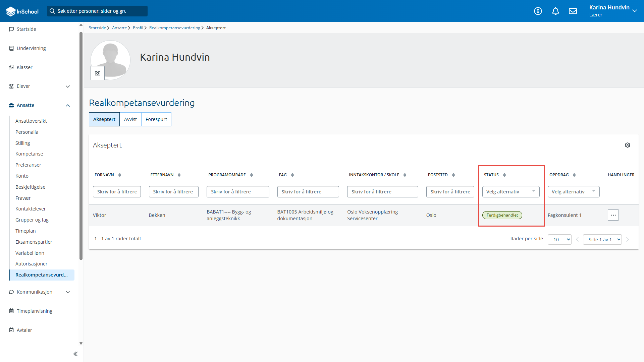Click the Ferdigbehandlet status badge

502,215
